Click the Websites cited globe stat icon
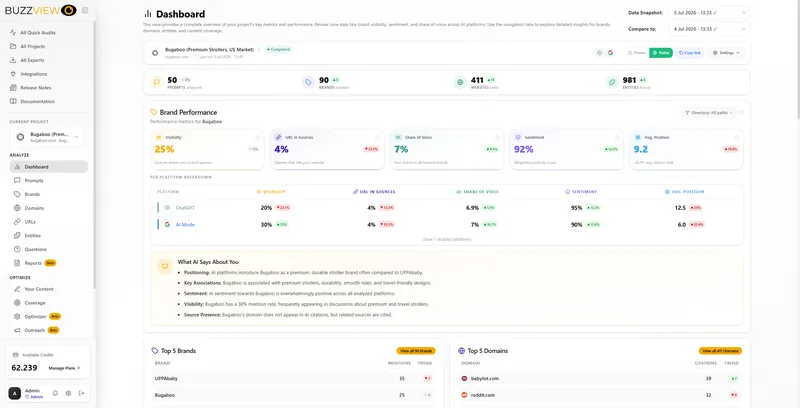Viewport: 800px width, 408px height. [460, 82]
